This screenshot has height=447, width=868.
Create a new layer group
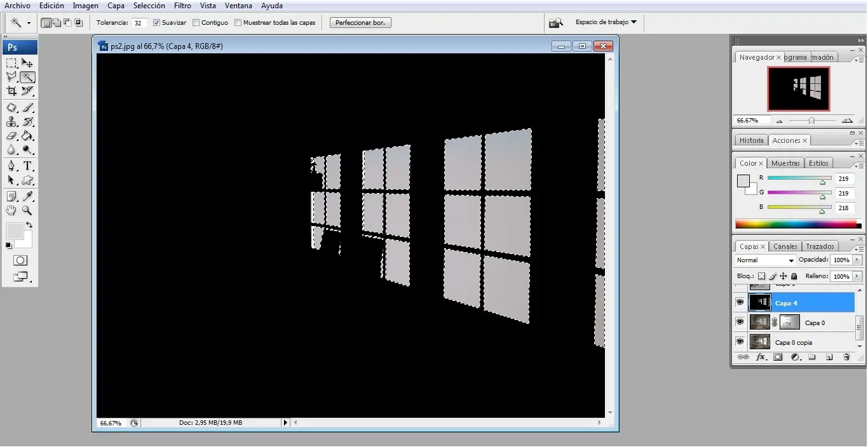pos(812,357)
